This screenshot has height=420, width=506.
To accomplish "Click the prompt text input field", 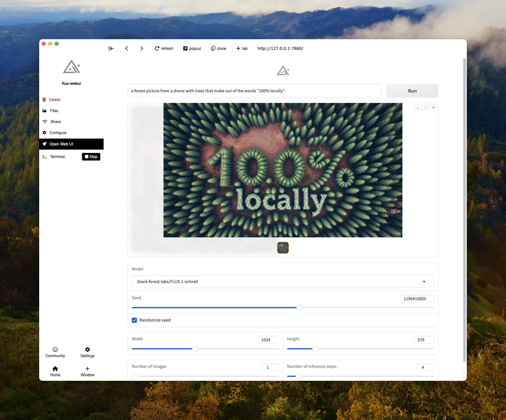I will (254, 91).
